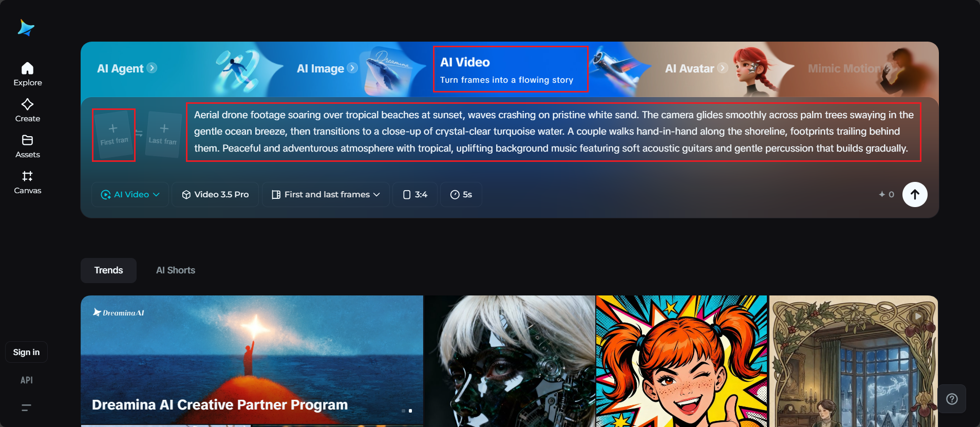Open the help question mark button

[952, 399]
